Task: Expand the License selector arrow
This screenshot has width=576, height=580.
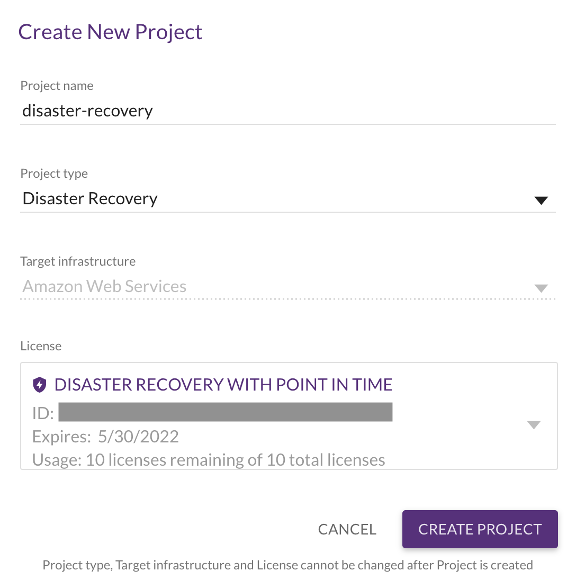Action: 533,425
